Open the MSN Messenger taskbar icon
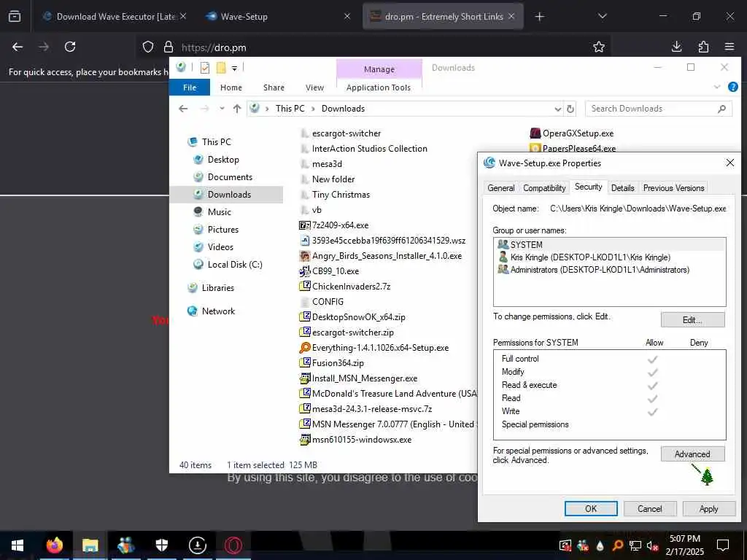 pyautogui.click(x=125, y=545)
